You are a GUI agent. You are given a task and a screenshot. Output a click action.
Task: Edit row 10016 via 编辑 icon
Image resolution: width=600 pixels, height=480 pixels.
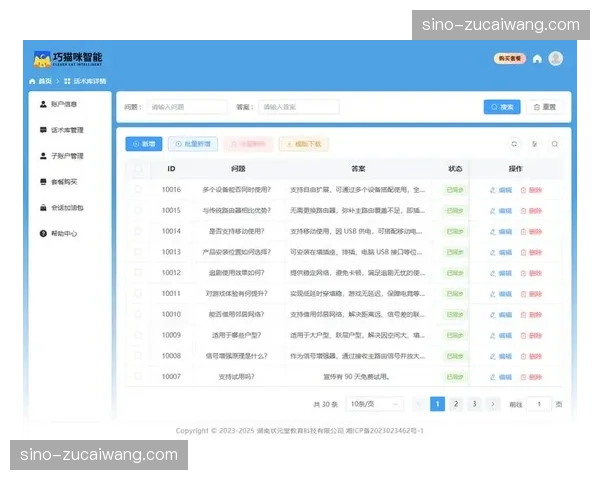click(501, 190)
